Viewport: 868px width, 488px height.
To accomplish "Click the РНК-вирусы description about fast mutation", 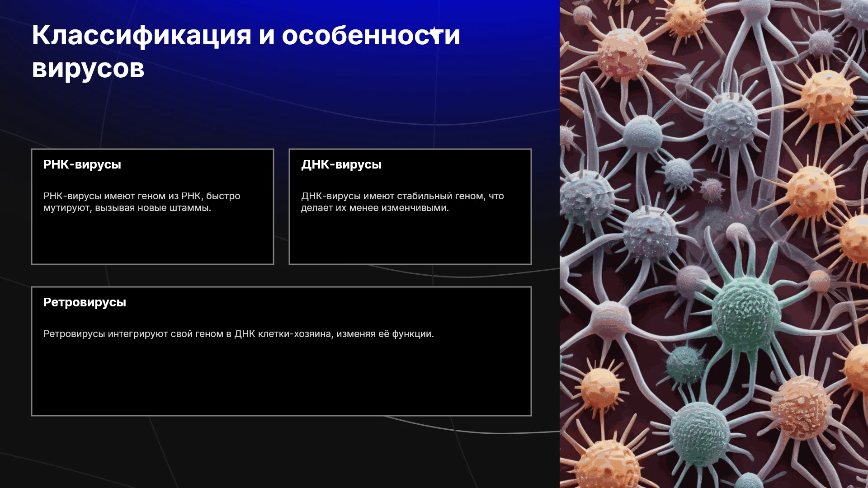I will (x=142, y=202).
